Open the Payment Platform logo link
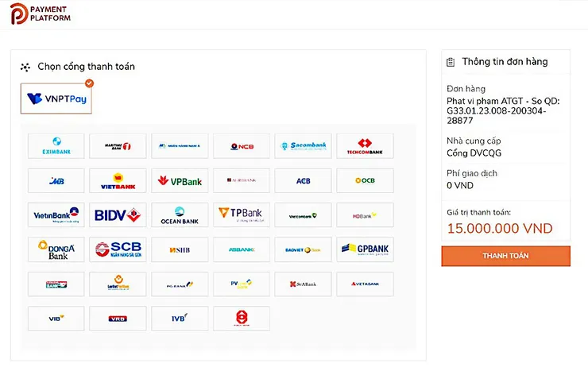Screen dimensions: 588x367 tap(40, 14)
